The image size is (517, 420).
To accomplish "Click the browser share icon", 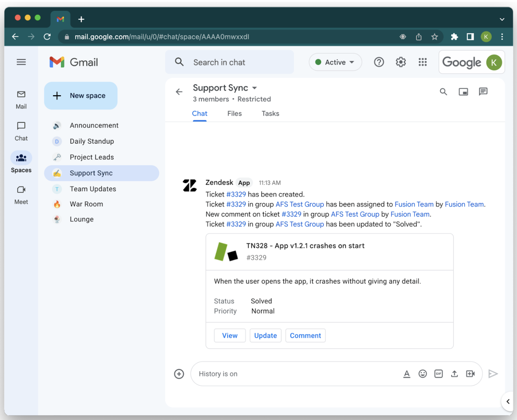I will [419, 37].
